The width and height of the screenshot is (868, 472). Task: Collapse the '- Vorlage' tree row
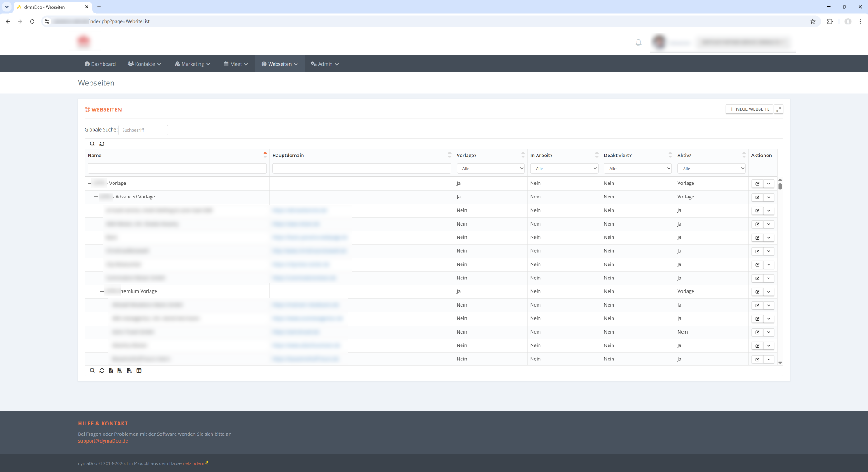pyautogui.click(x=90, y=183)
